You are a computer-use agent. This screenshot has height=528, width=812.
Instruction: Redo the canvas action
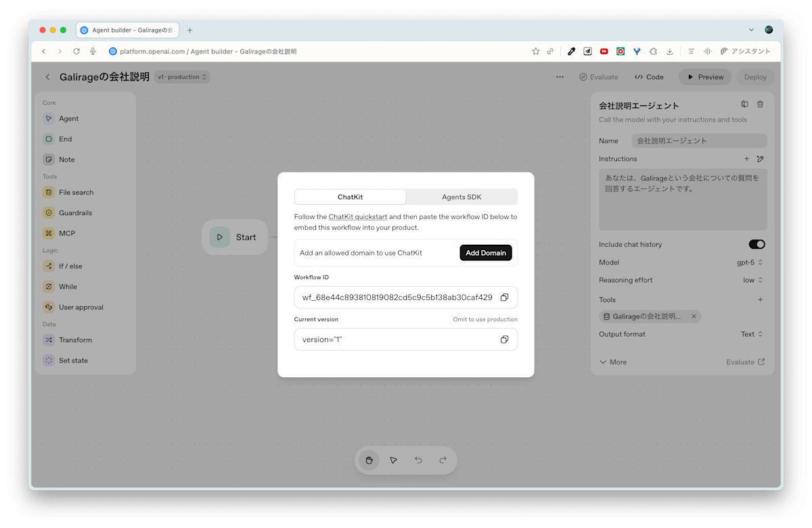[x=443, y=460]
